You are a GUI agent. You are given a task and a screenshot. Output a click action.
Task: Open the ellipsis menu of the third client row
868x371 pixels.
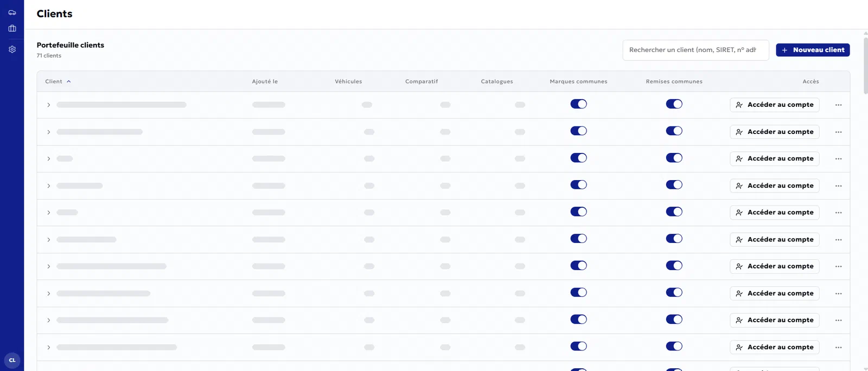(838, 158)
